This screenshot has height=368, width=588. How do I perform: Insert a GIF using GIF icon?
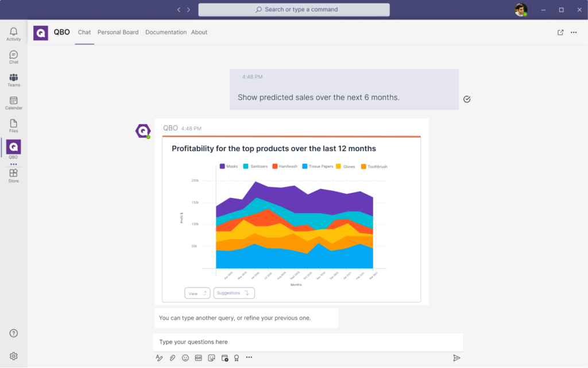(x=198, y=358)
